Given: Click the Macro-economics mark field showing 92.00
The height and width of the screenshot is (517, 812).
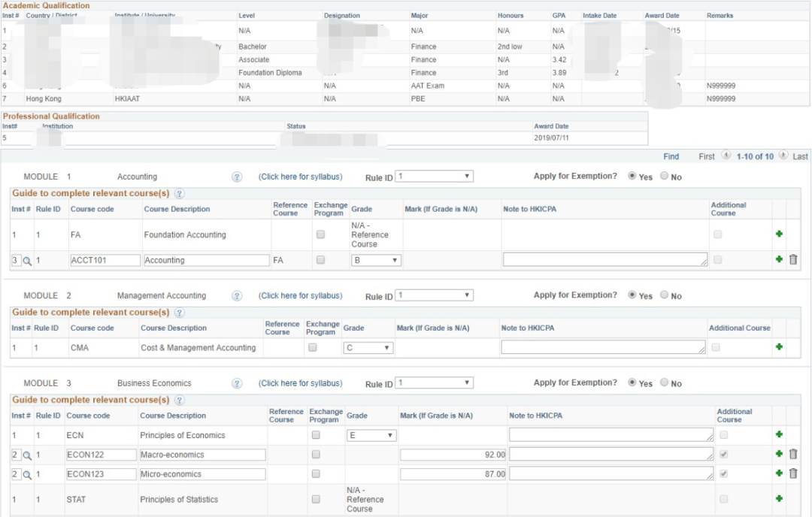Looking at the screenshot, I should [453, 455].
